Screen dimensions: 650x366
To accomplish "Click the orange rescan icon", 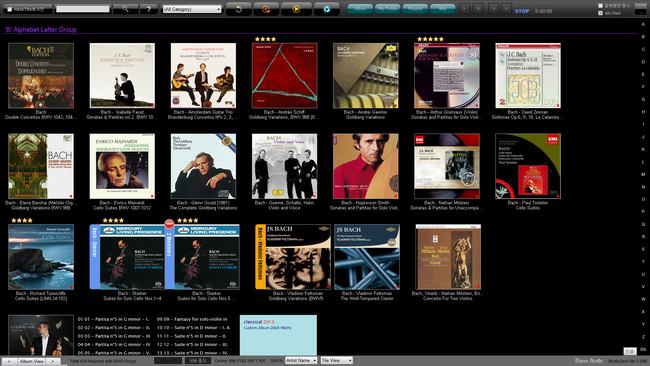I will (x=266, y=9).
